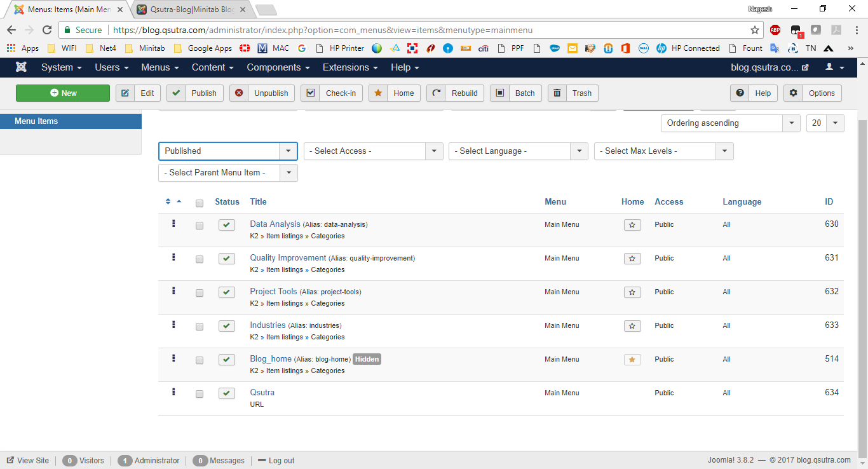Tick the checkbox for Blog_home
868x469 pixels.
point(200,360)
